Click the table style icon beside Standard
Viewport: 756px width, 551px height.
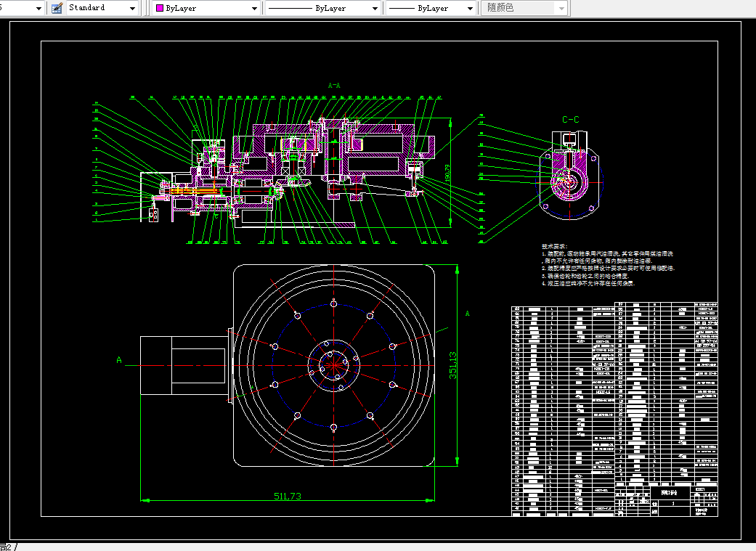57,8
